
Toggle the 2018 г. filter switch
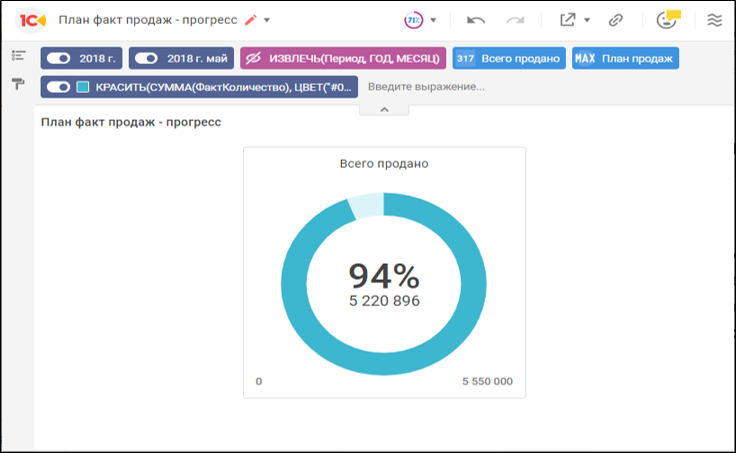tap(58, 58)
